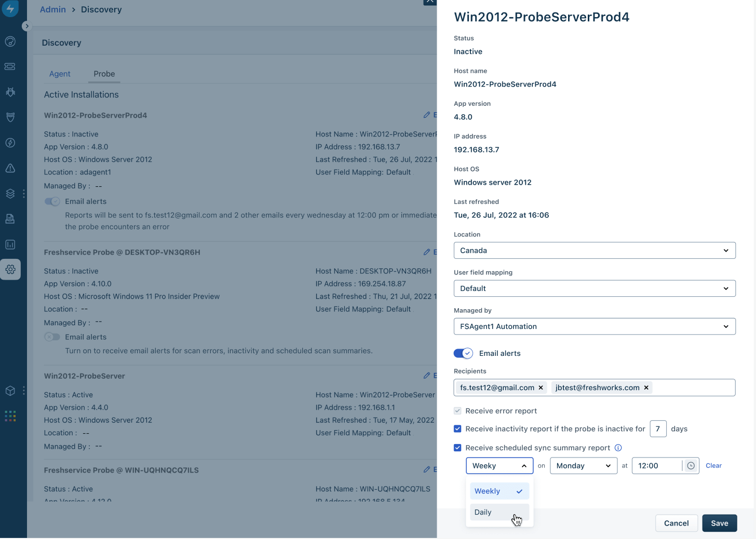Image resolution: width=756 pixels, height=539 pixels.
Task: Open the dashboard gauge icon in sidebar
Action: tap(10, 42)
